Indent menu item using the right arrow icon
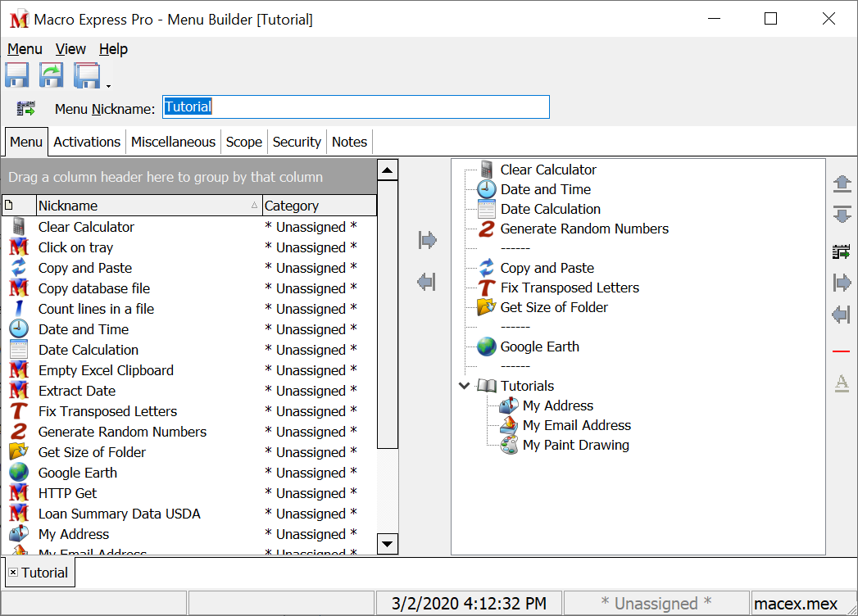 (x=841, y=282)
